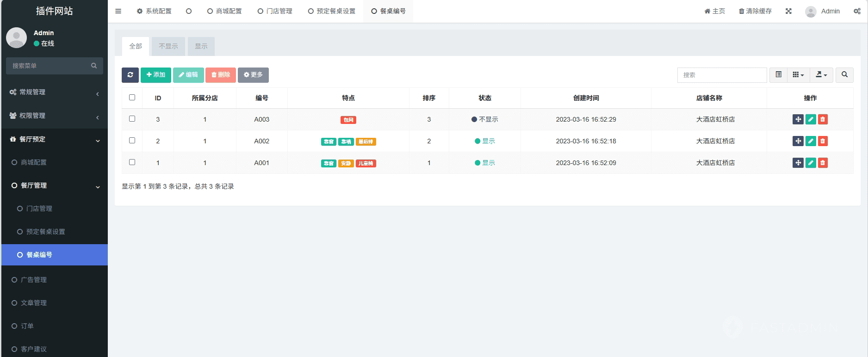Click the drag-sort icon for row A003
The height and width of the screenshot is (357, 868).
point(798,119)
